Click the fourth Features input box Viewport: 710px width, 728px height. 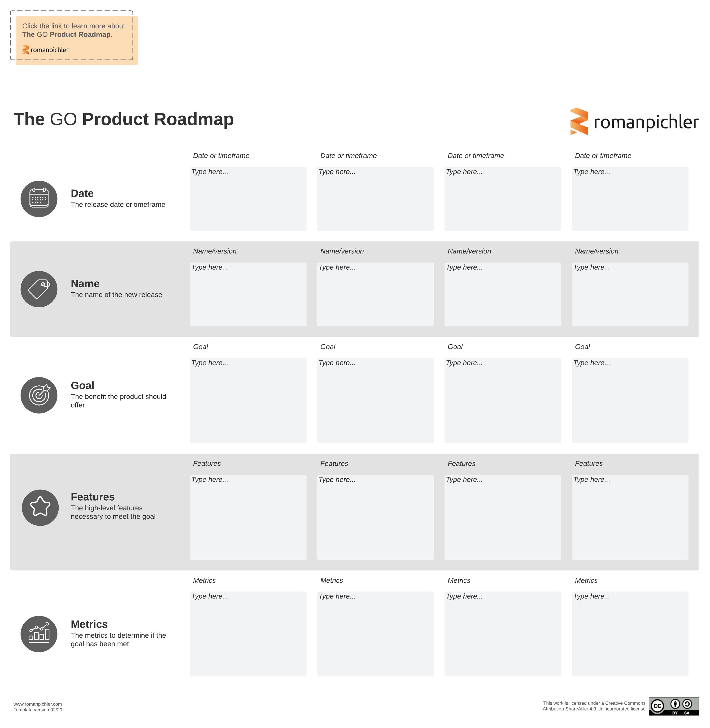[630, 517]
